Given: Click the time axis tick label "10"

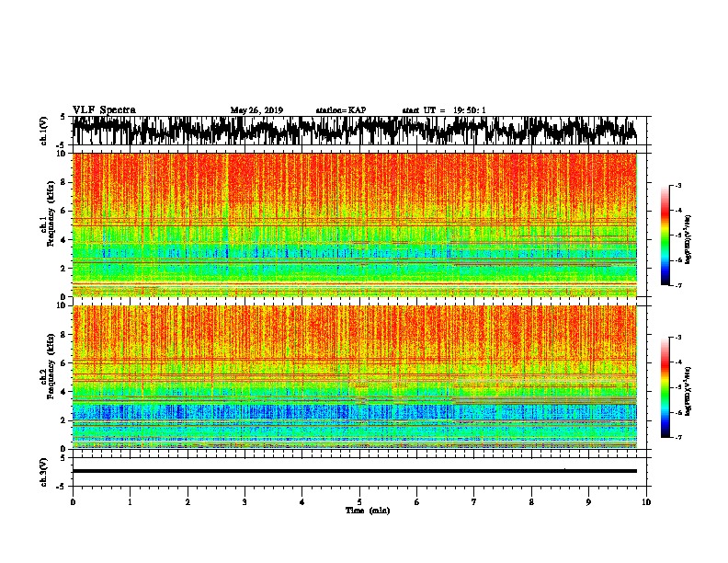Looking at the screenshot, I should (x=646, y=502).
